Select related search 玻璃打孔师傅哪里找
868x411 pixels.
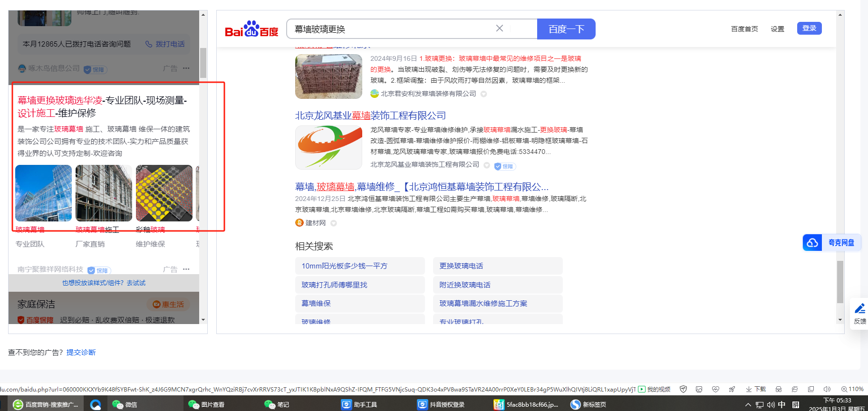click(x=360, y=285)
